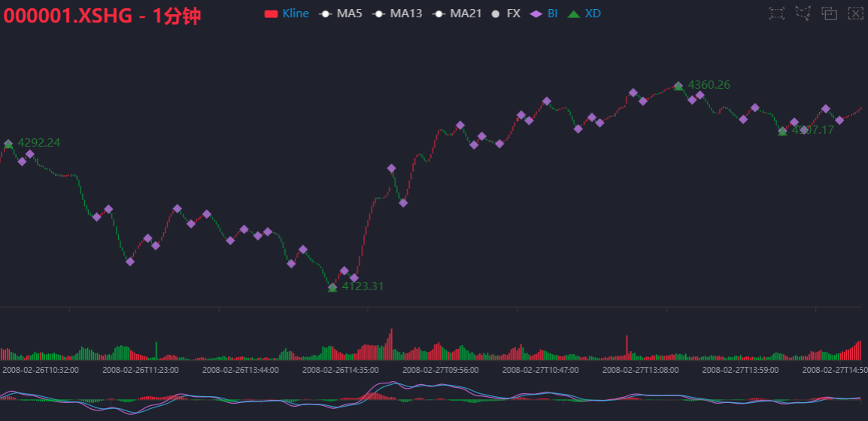Viewport: 868px width, 421px height.
Task: Click the red volume spike near 13:08
Action: click(627, 347)
